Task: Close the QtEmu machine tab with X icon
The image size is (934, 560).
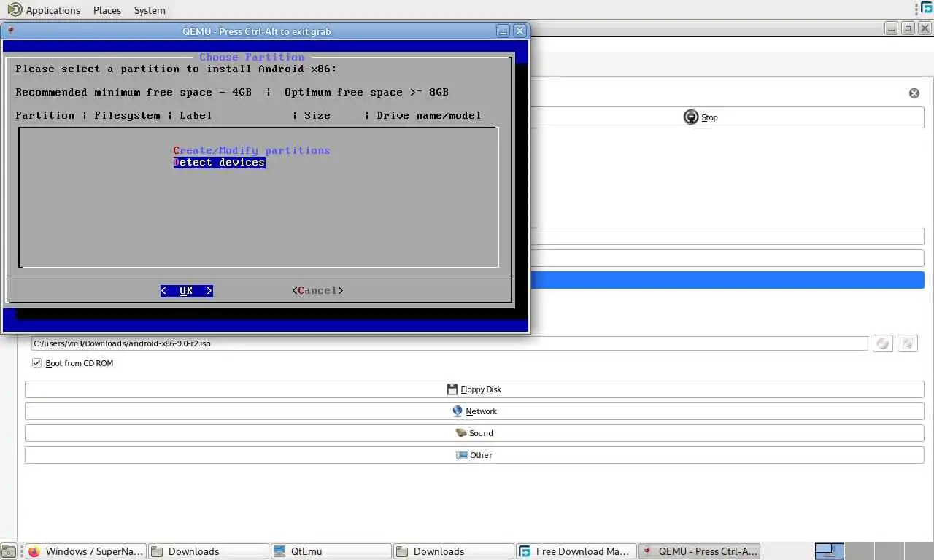Action: 914,93
